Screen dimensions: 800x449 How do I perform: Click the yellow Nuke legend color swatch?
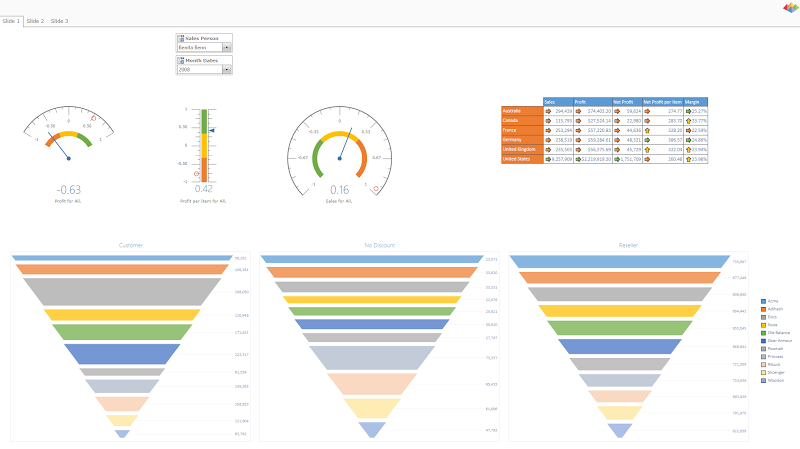coord(763,325)
